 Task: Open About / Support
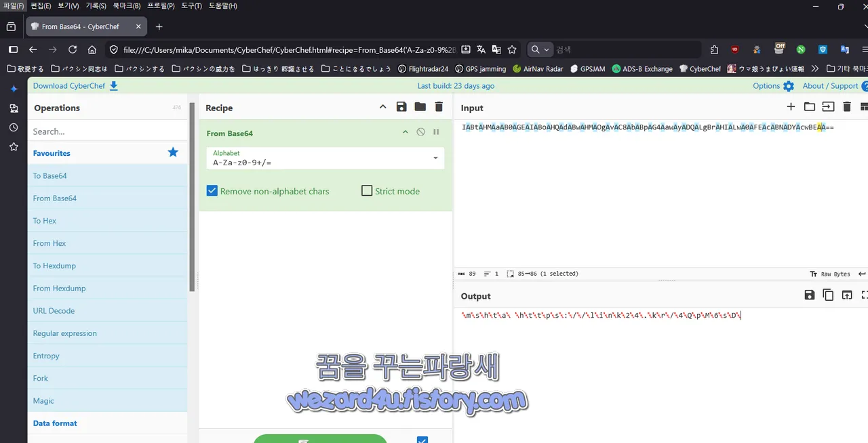[x=835, y=86]
